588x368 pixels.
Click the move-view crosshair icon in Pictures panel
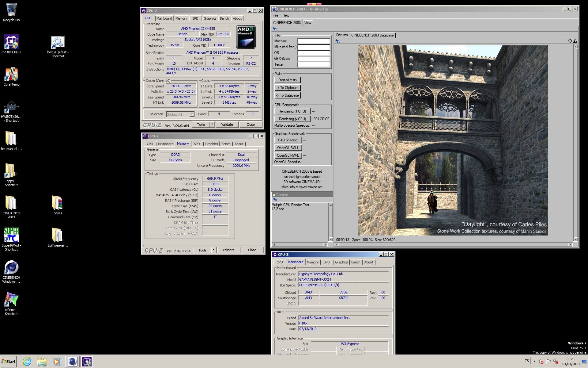(570, 41)
